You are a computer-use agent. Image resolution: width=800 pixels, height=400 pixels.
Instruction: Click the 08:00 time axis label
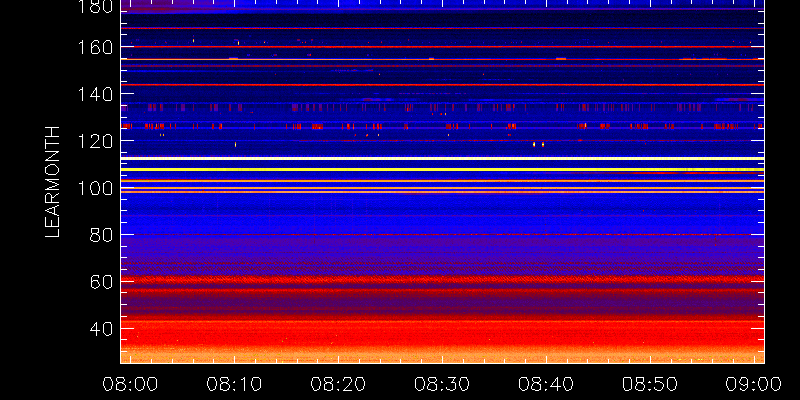(131, 384)
